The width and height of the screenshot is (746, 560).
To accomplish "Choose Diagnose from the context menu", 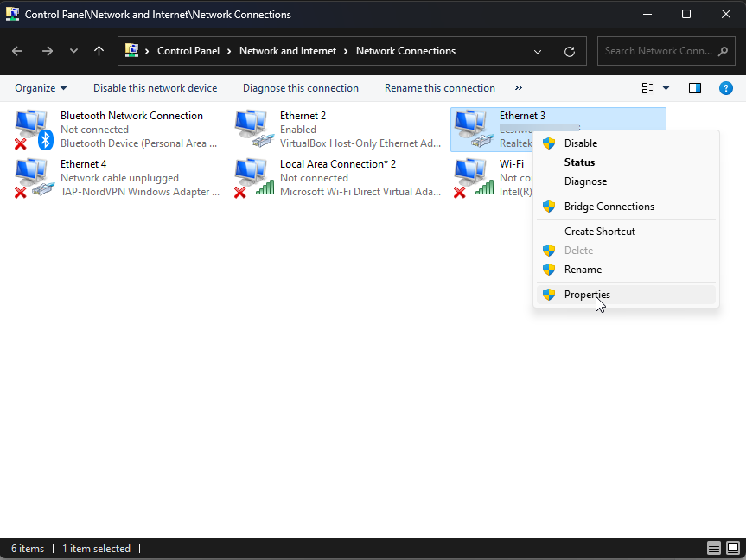I will tap(626, 181).
